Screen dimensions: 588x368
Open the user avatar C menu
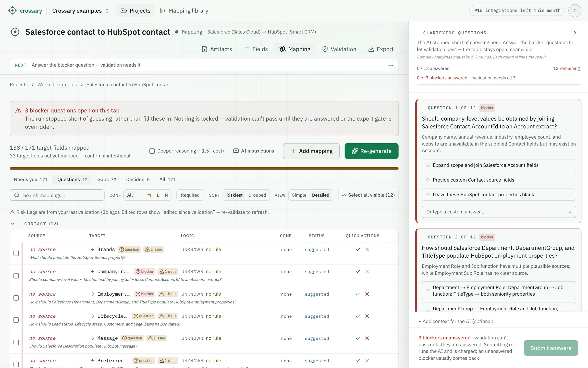coord(575,11)
